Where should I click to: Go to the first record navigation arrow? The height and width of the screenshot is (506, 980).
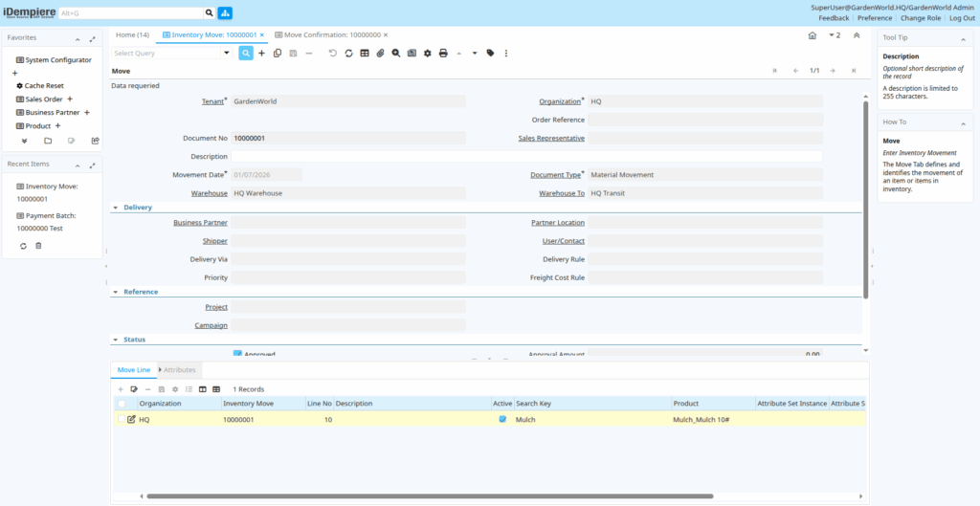pos(775,71)
